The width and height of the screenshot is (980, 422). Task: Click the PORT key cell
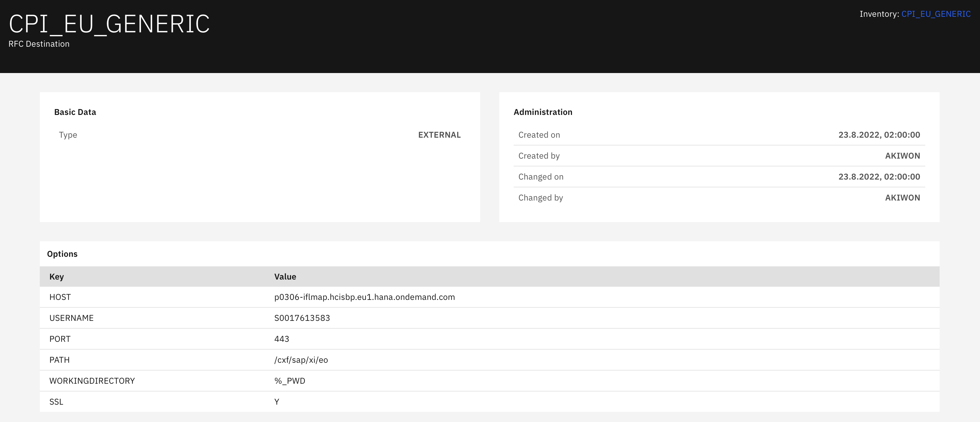pos(60,339)
